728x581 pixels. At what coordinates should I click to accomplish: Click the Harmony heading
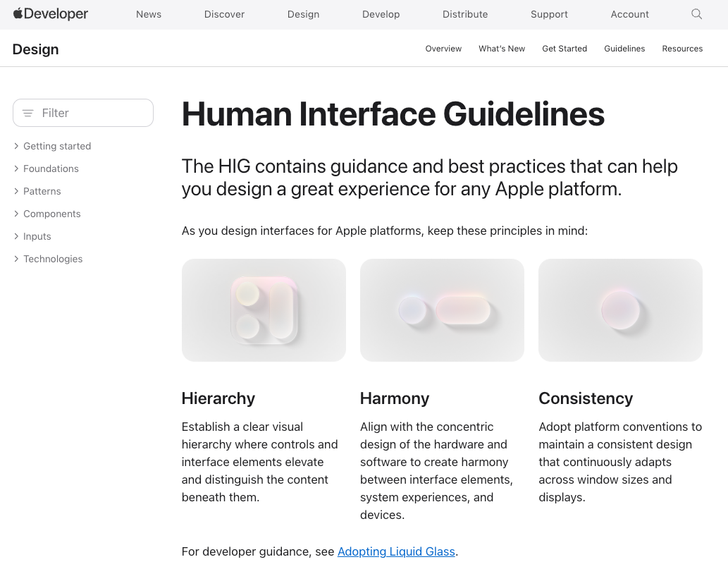(x=395, y=398)
